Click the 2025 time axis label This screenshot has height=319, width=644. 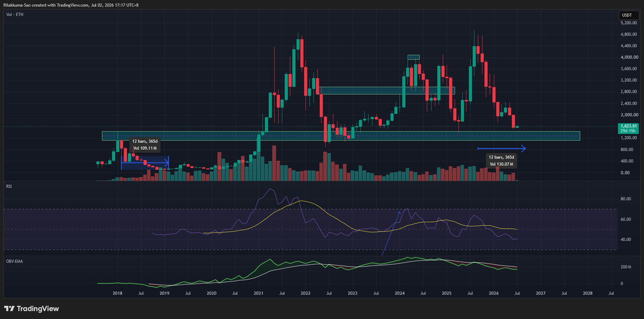(447, 294)
